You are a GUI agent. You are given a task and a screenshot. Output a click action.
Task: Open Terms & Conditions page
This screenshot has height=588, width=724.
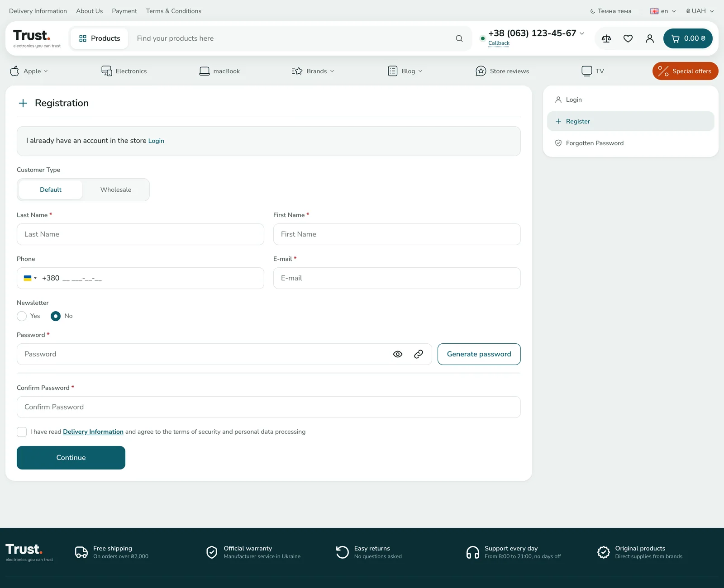point(174,11)
